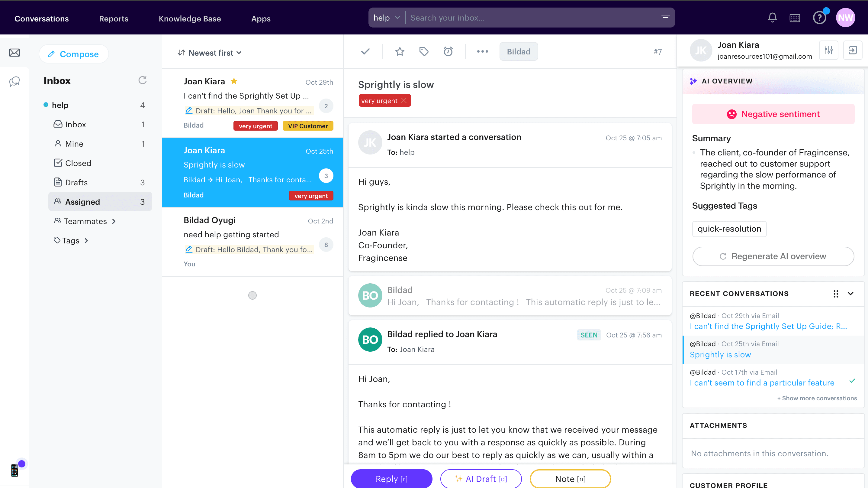Open more options via the three-dot icon
Image resolution: width=868 pixels, height=488 pixels.
(482, 51)
